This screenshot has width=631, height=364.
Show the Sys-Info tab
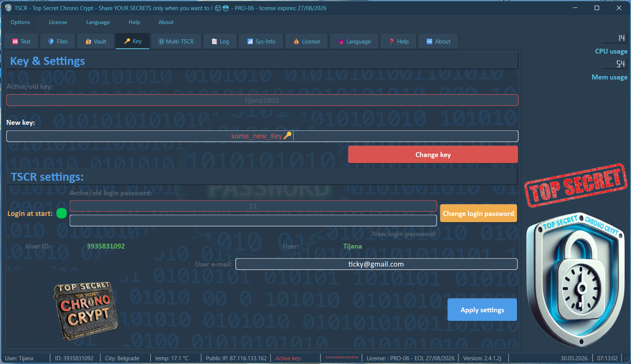(x=261, y=41)
